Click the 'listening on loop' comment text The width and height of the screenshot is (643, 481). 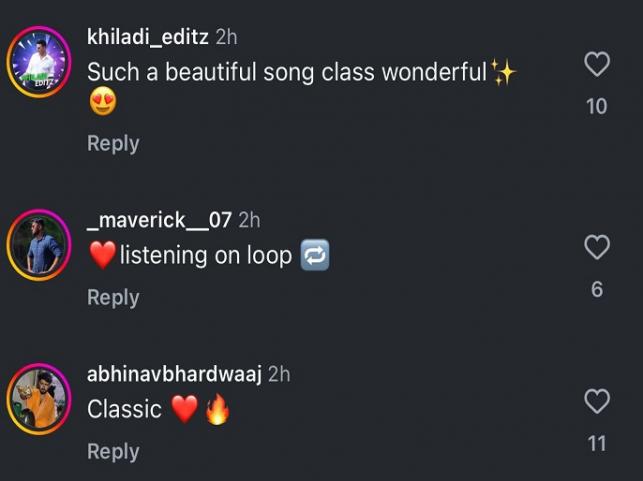pos(205,256)
